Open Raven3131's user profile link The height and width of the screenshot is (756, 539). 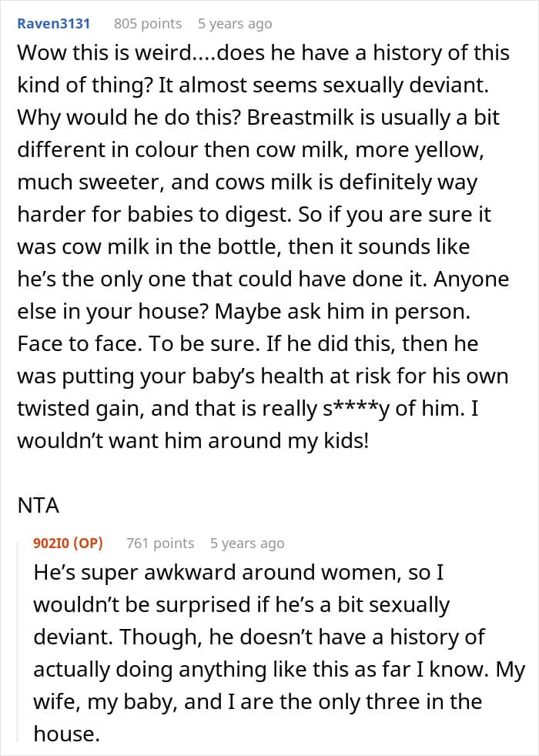coord(53,23)
